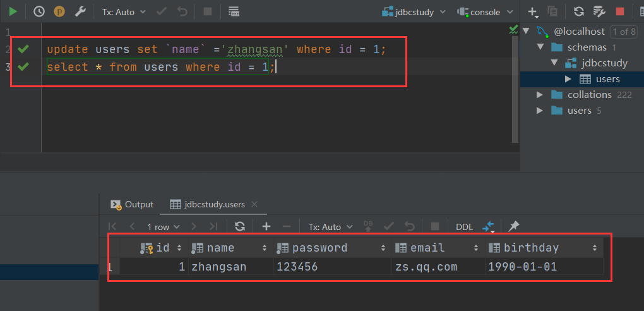644x311 pixels.
Task: Run the query with the green Execute button
Action: (x=13, y=11)
